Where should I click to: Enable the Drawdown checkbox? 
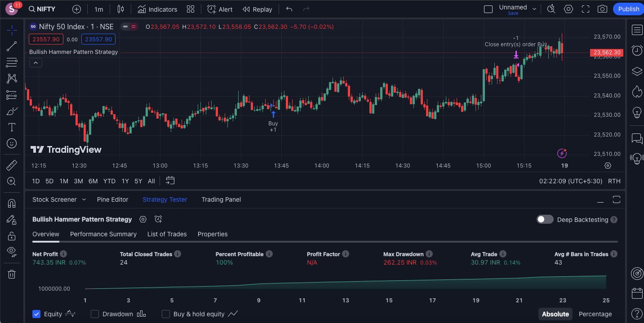click(x=95, y=314)
